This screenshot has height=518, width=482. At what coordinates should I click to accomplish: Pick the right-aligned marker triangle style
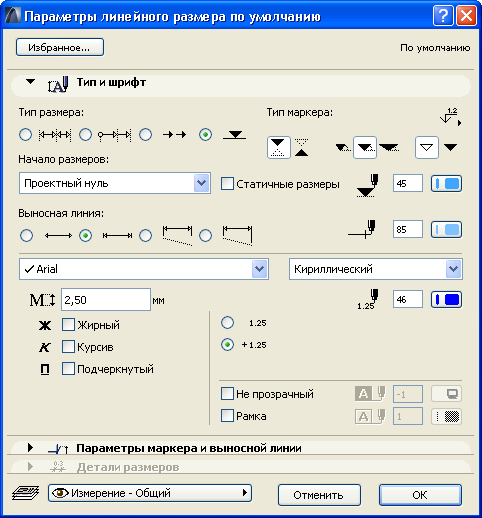tap(389, 147)
